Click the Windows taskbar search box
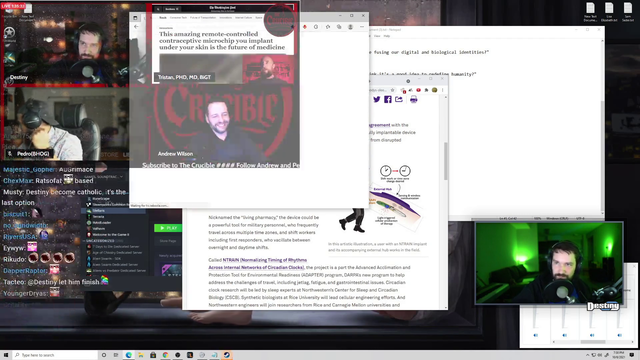This screenshot has width=640, height=360. 54,355
